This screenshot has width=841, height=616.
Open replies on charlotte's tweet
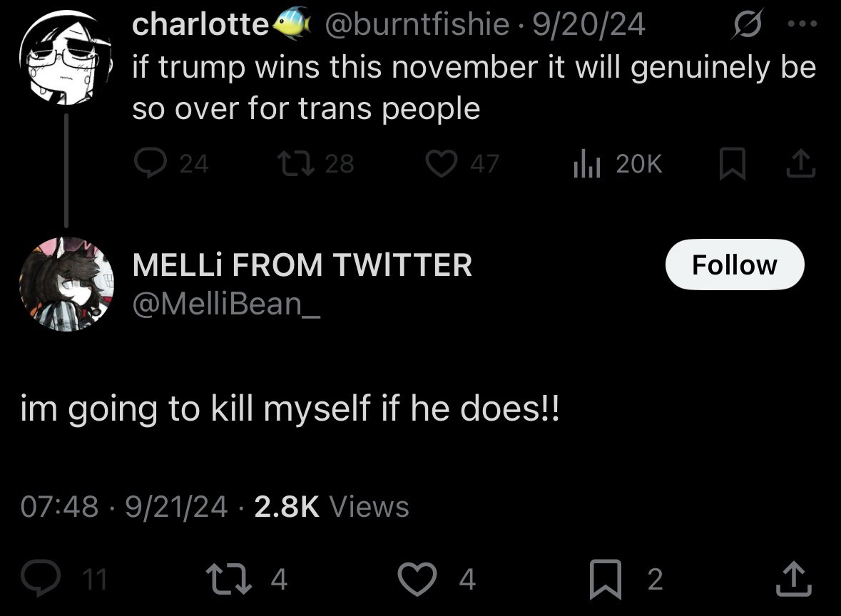click(170, 163)
